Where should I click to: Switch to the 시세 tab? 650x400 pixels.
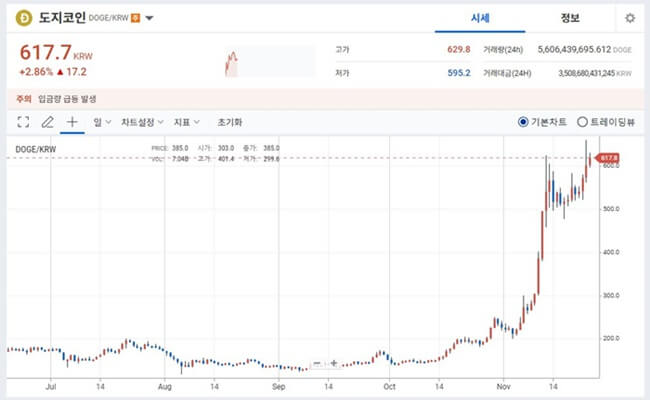point(480,18)
